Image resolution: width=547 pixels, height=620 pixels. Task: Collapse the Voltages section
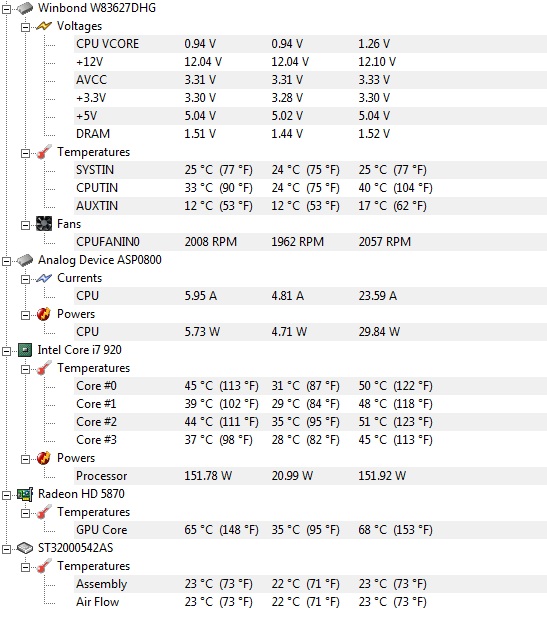click(x=25, y=27)
